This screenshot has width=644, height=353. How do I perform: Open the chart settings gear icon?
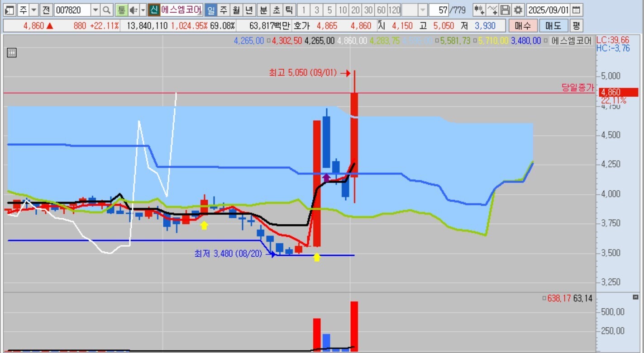(x=518, y=10)
